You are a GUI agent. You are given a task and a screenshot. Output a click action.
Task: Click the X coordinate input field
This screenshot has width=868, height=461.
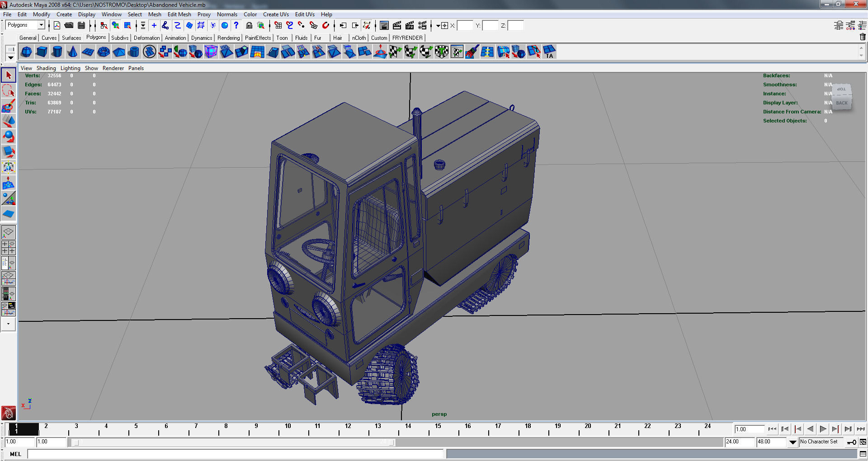click(x=465, y=26)
